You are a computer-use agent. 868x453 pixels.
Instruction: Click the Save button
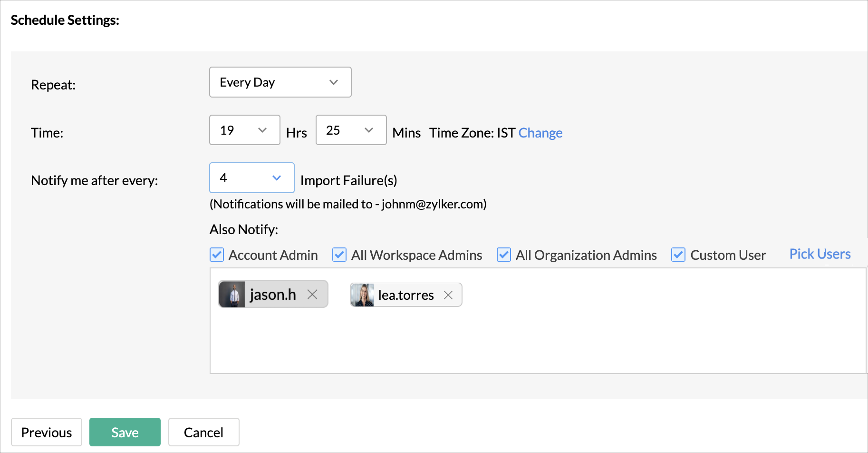tap(125, 432)
